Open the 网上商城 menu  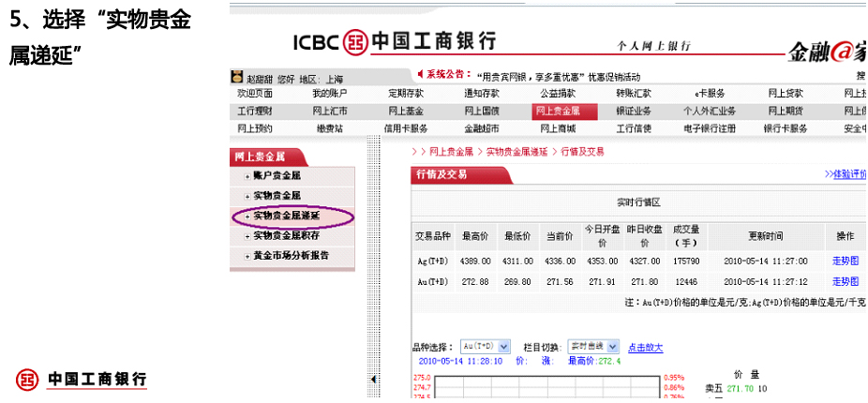point(558,129)
